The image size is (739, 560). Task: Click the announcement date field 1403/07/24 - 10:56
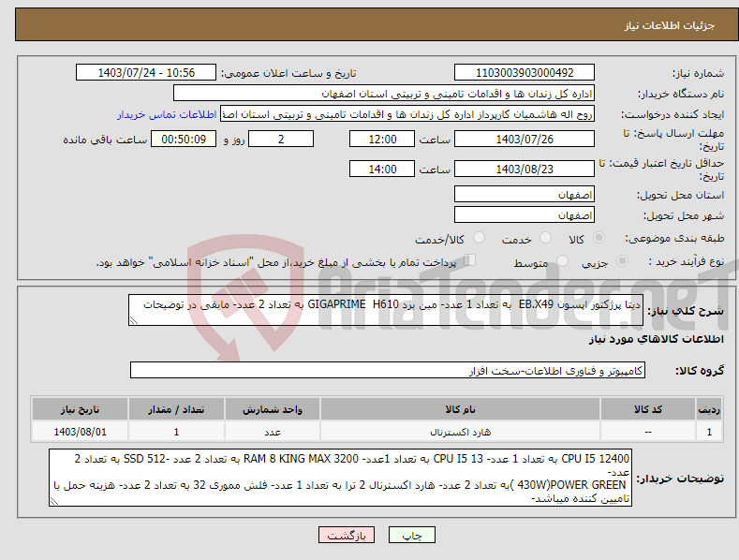146,73
